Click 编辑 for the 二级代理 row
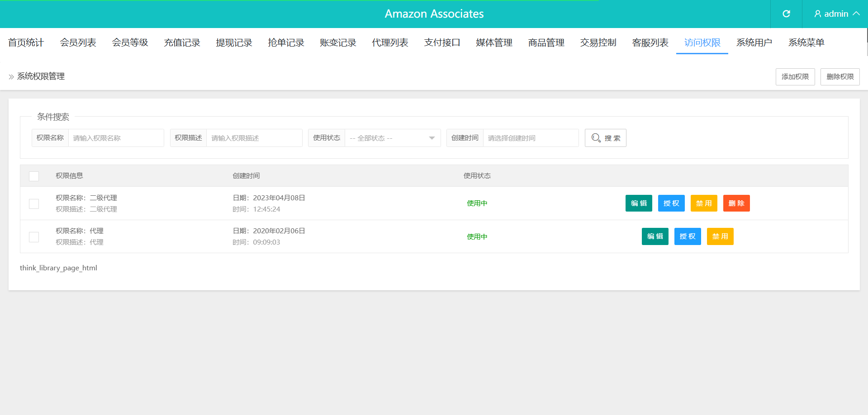The width and height of the screenshot is (868, 415). [638, 203]
